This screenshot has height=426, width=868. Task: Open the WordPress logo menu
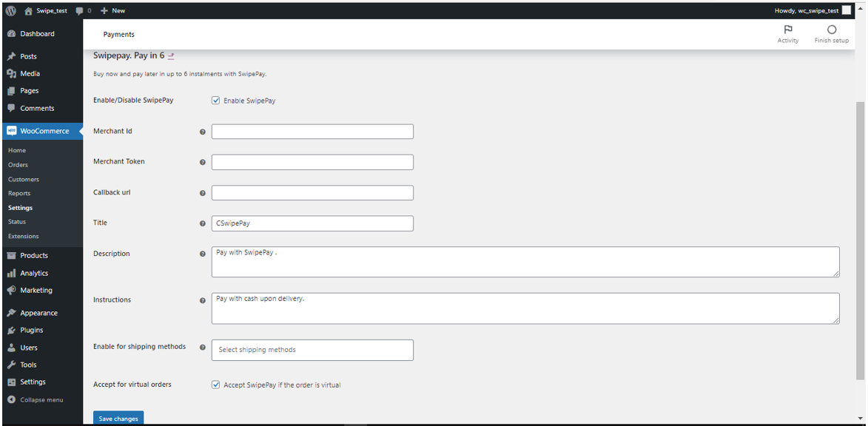pos(11,10)
